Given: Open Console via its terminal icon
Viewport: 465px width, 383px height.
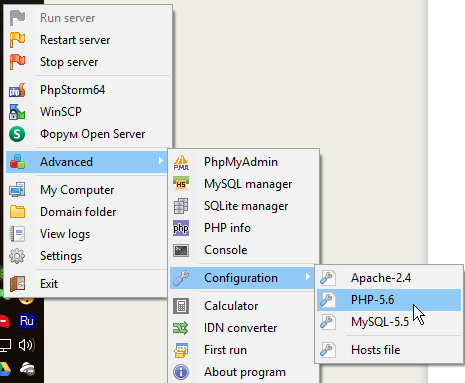Looking at the screenshot, I should point(181,250).
